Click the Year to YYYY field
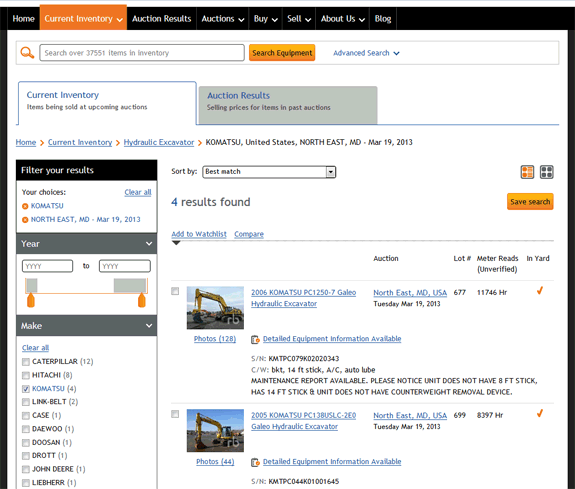Image resolution: width=575 pixels, height=489 pixels. point(125,266)
